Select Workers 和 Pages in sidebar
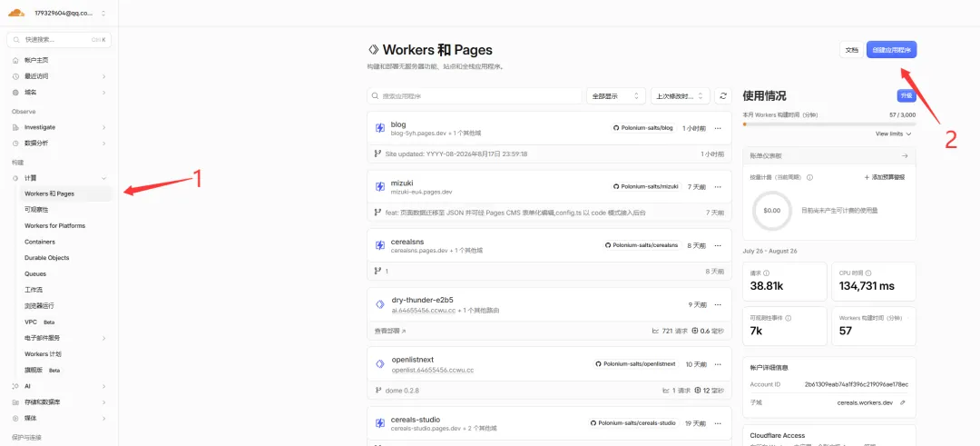The height and width of the screenshot is (446, 980). (65, 193)
